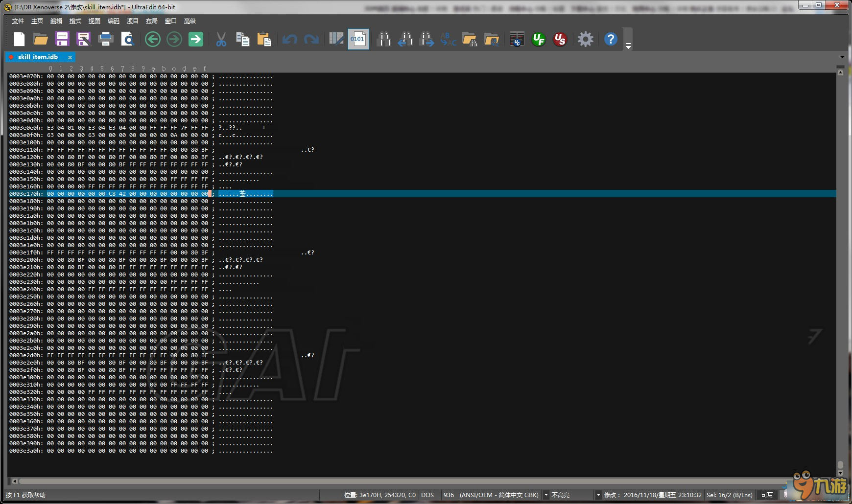Viewport: 852px width, 504px height.
Task: Launch UltraCompare from toolbar
Action: (x=517, y=39)
